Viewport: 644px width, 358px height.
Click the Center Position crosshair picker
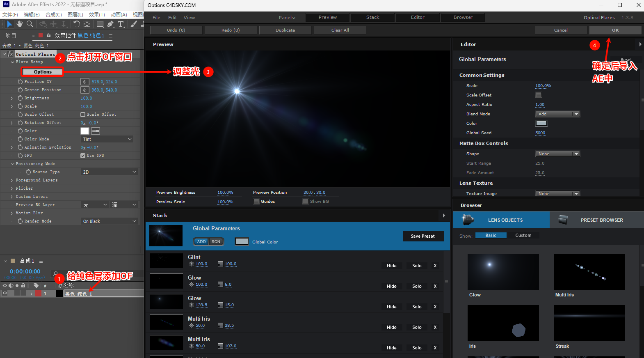(84, 90)
